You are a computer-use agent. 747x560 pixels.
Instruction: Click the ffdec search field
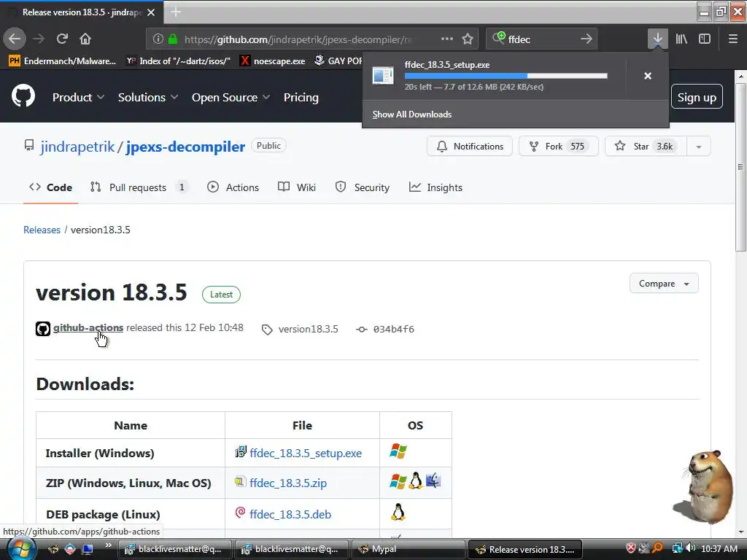541,39
